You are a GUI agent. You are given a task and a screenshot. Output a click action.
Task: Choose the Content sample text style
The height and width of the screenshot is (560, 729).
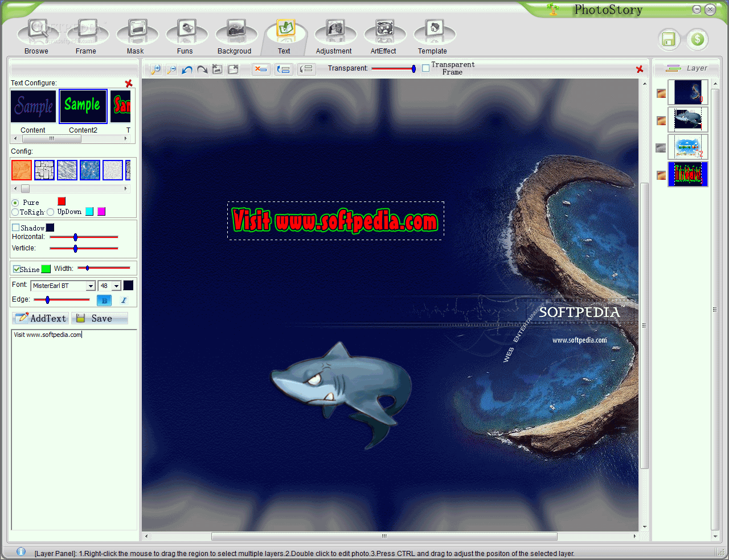click(x=33, y=106)
